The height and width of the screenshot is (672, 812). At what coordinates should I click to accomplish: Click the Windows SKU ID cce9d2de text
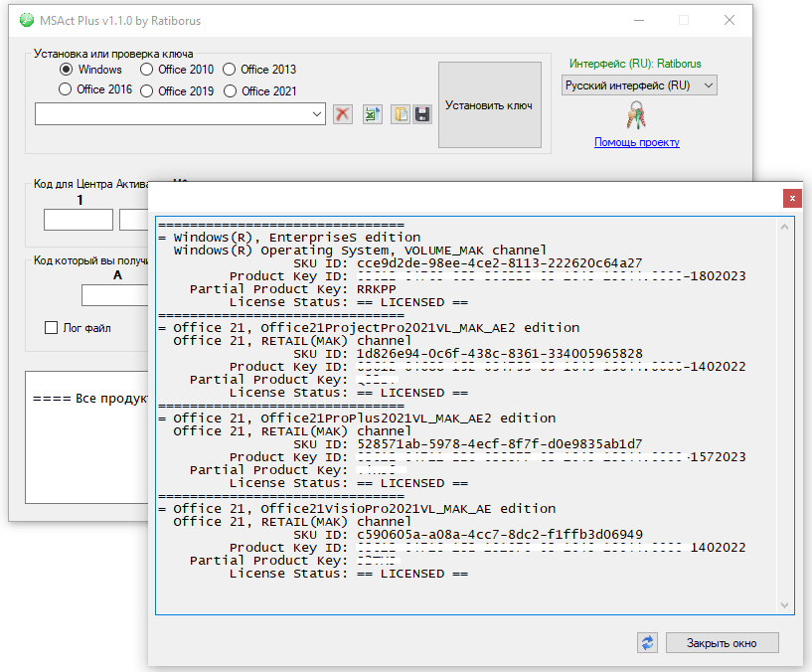[x=499, y=263]
